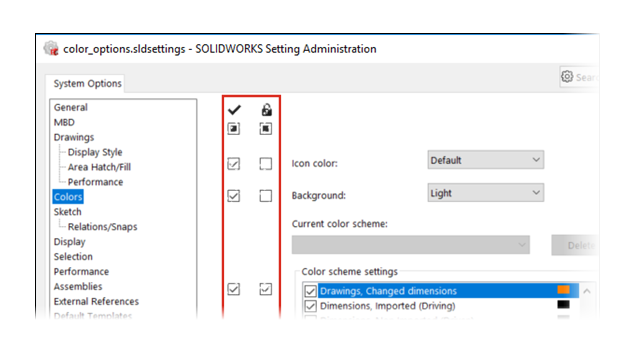Enable the lock checkbox for Icon color

pyautogui.click(x=266, y=164)
